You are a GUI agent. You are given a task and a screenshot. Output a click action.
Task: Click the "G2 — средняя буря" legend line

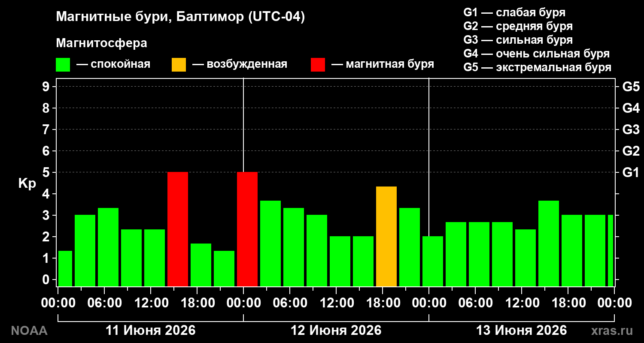tap(518, 26)
